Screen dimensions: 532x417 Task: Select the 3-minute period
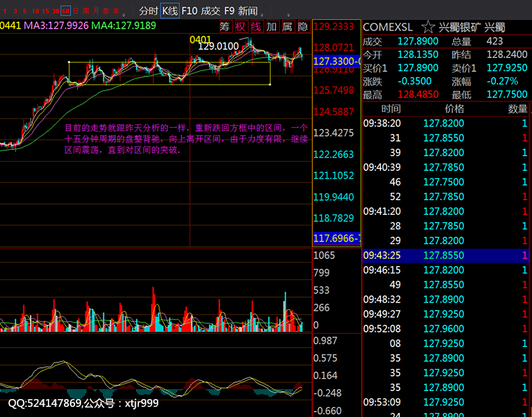pos(15,11)
